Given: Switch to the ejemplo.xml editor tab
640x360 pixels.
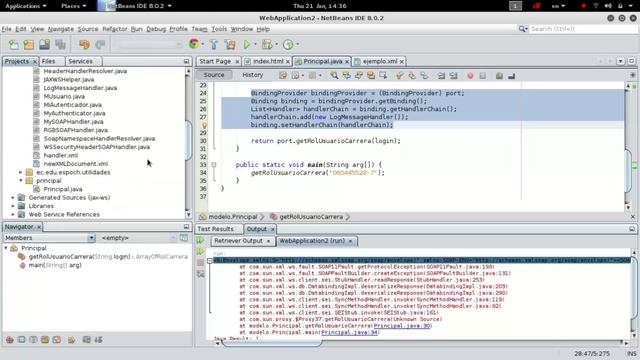Looking at the screenshot, I should click(380, 61).
